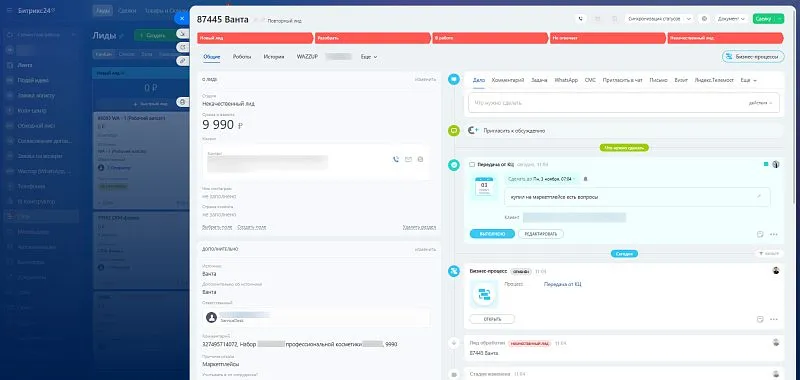
Task: Set stage to В работе in the progress bar
Action: [x=490, y=38]
